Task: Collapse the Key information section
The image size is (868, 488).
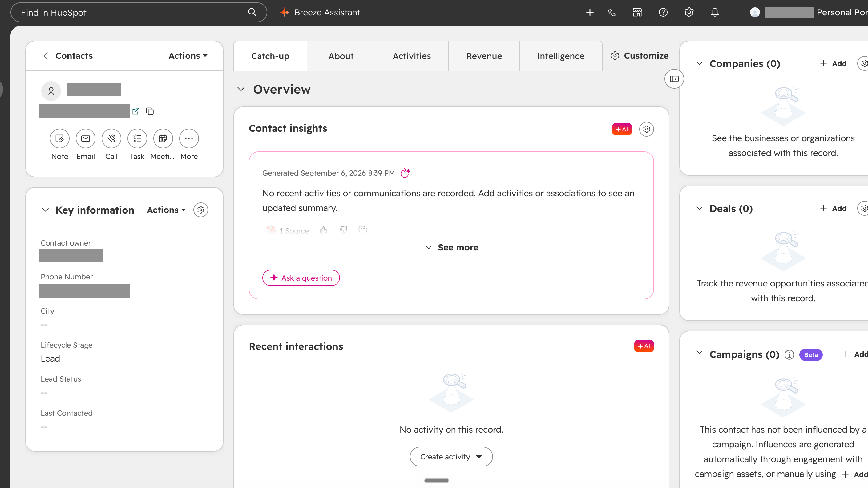Action: coord(46,210)
